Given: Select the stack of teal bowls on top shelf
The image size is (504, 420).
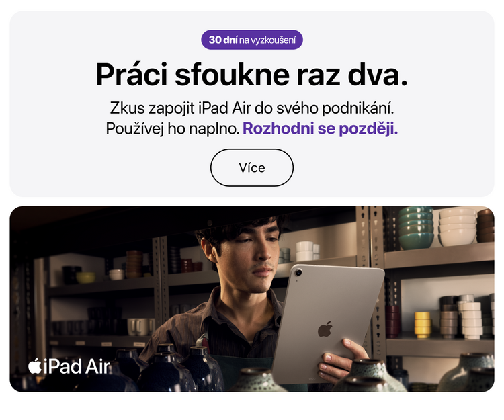Looking at the screenshot, I should [x=416, y=228].
